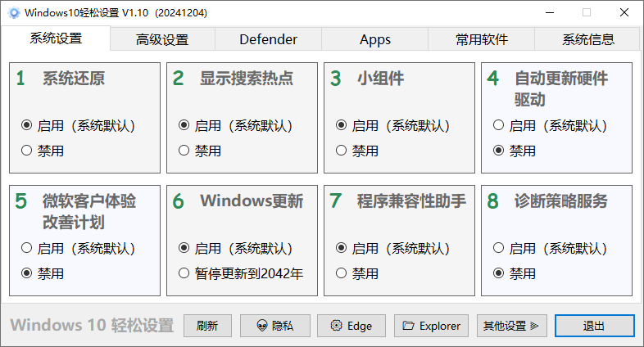
Task: Select 暂停更新到2042年 for Windows更新
Action: pos(184,273)
